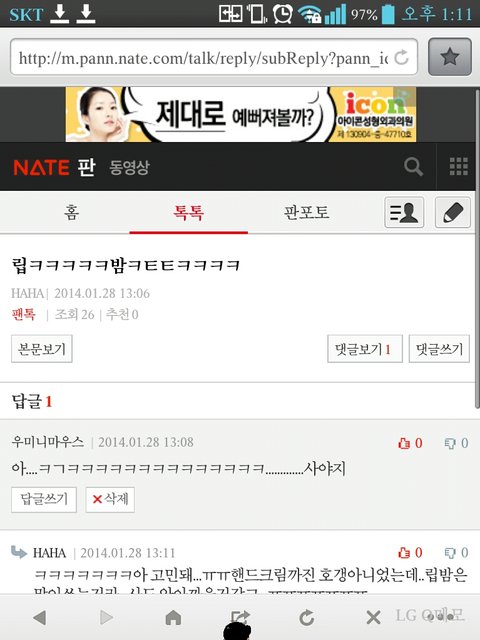
Task: Tap the bottom bar X stop icon
Action: (x=373, y=618)
